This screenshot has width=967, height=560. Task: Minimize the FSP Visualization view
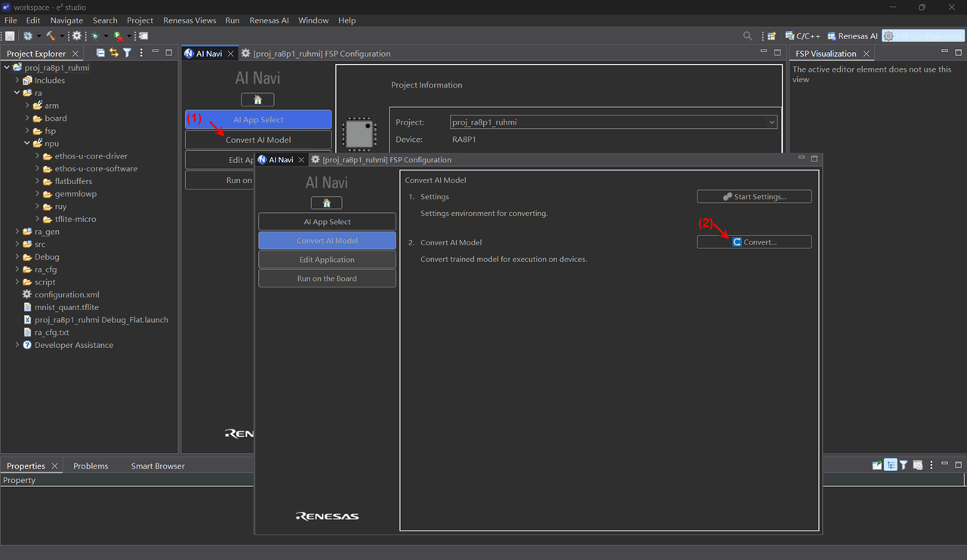[x=944, y=51]
